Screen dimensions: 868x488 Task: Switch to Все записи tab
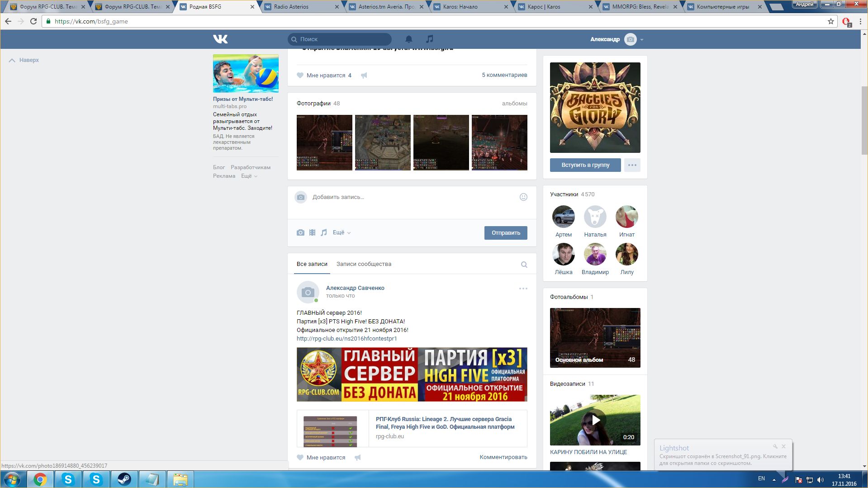point(312,264)
